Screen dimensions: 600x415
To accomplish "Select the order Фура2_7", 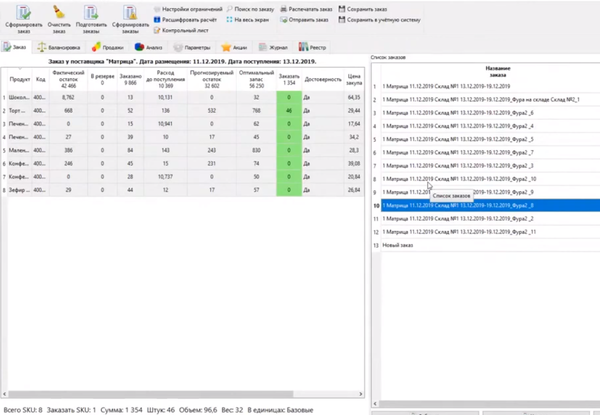I will point(491,153).
